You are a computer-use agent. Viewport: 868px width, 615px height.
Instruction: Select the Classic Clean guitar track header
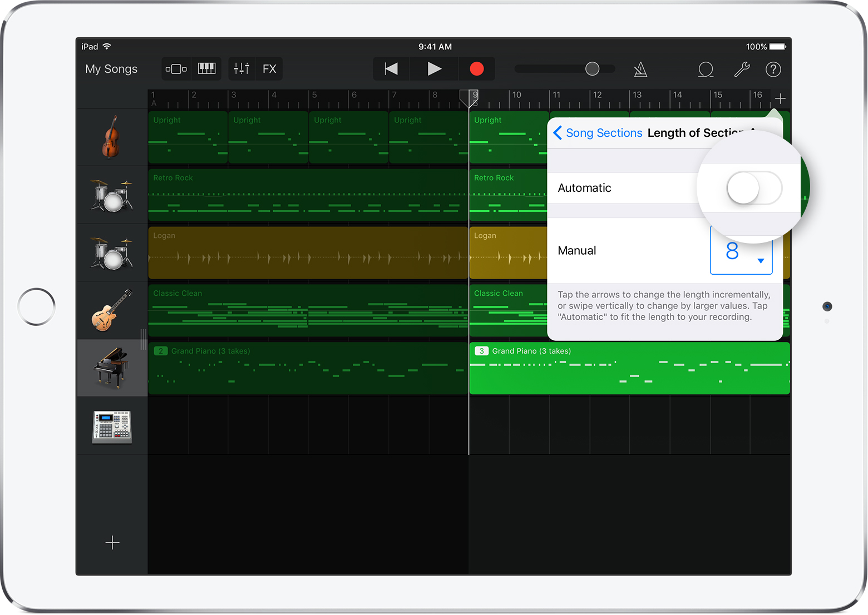(x=112, y=310)
